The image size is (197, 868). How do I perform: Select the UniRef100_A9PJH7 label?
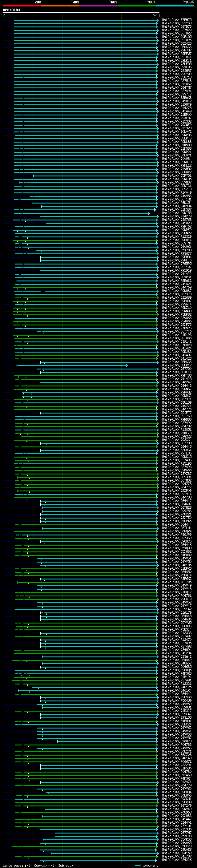[177, 50]
